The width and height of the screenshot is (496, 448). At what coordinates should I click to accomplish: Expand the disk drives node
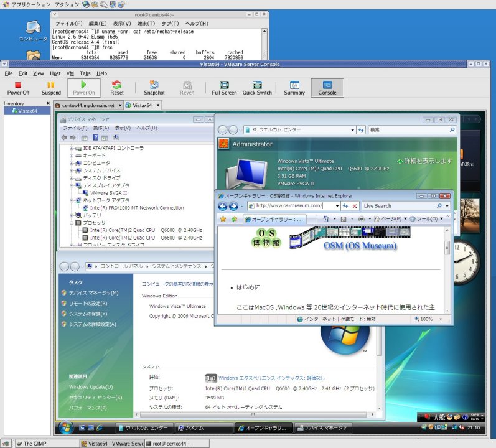click(72, 179)
